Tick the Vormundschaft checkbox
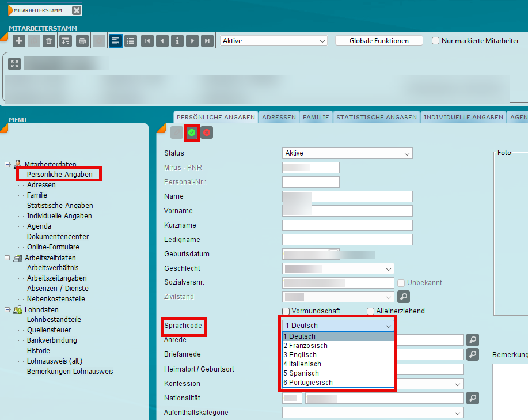Viewport: 528px width, 420px height. [286, 311]
